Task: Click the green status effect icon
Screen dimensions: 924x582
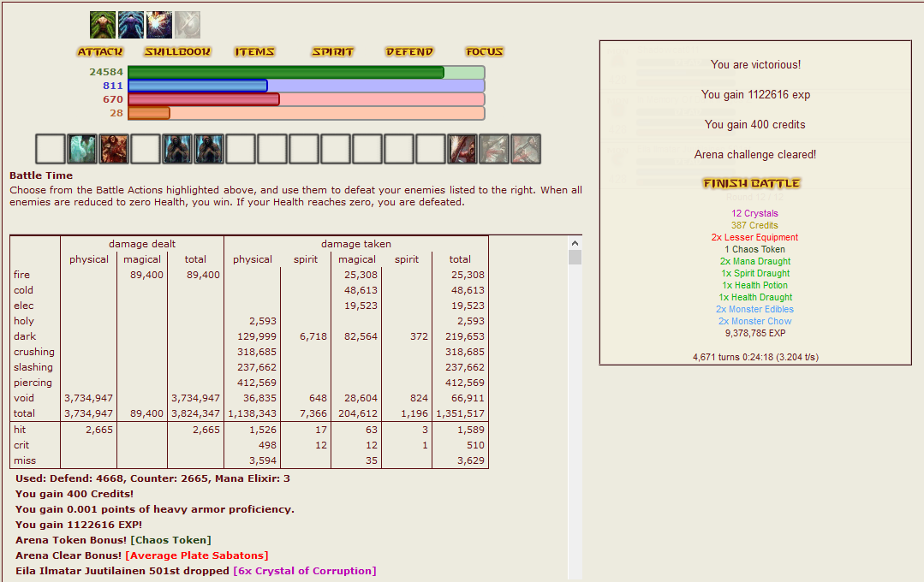Action: [103, 25]
